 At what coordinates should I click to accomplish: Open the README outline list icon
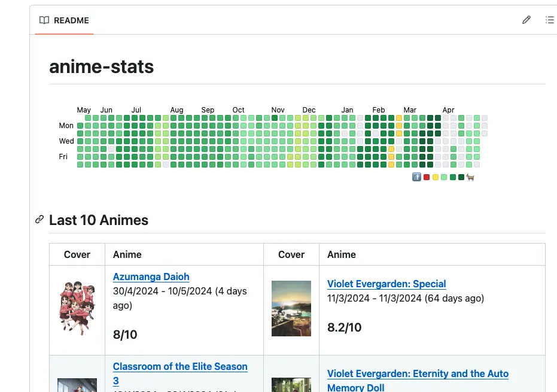[550, 20]
